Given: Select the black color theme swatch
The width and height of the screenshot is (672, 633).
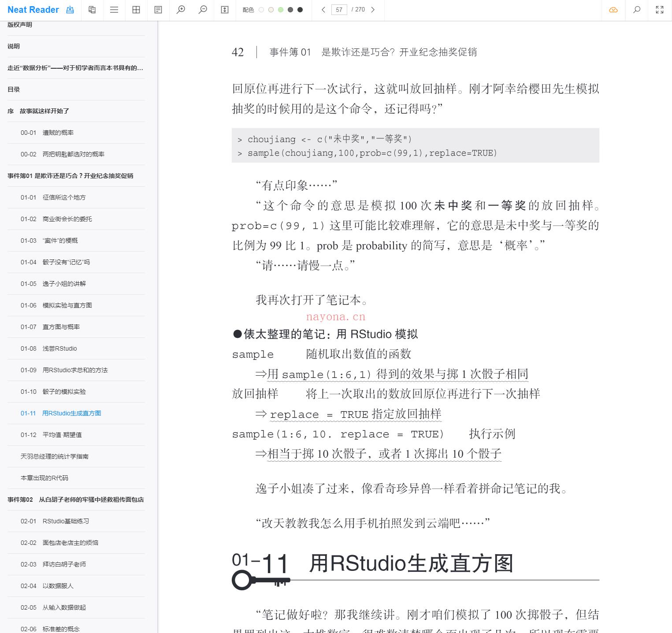Looking at the screenshot, I should coord(300,10).
